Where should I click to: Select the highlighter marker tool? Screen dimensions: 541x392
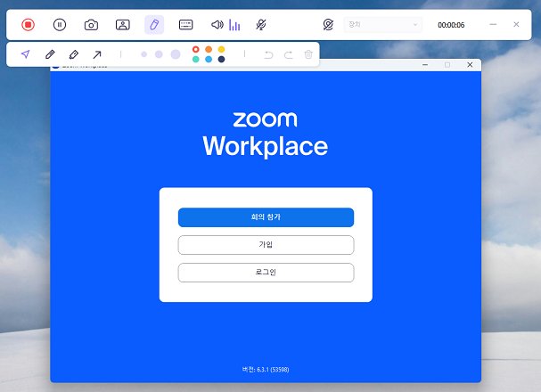[73, 54]
